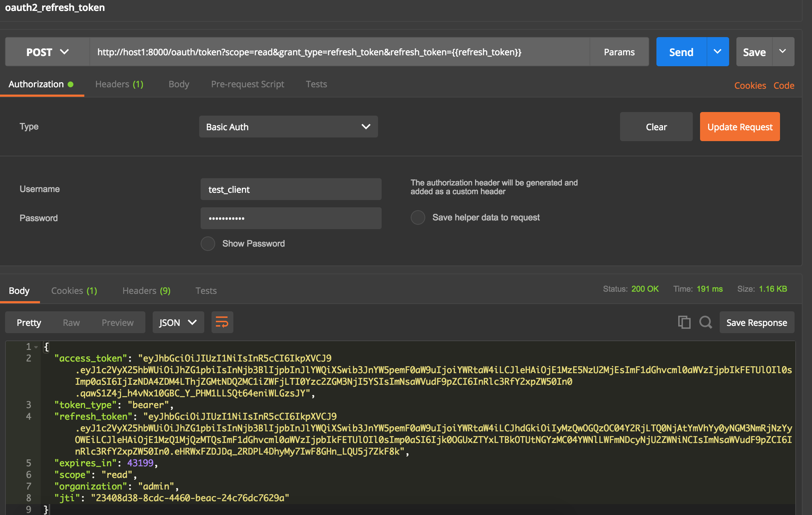
Task: Click the blue Send button
Action: click(x=681, y=52)
